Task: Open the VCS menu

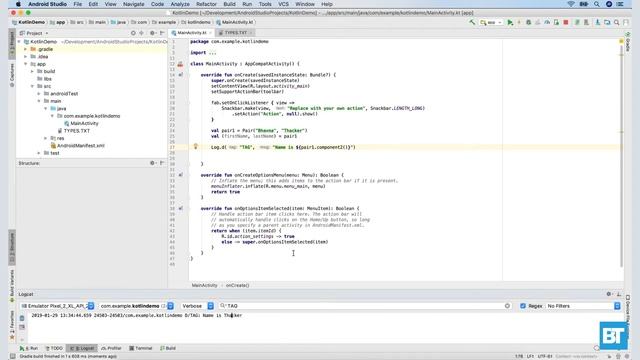Action: point(283,4)
